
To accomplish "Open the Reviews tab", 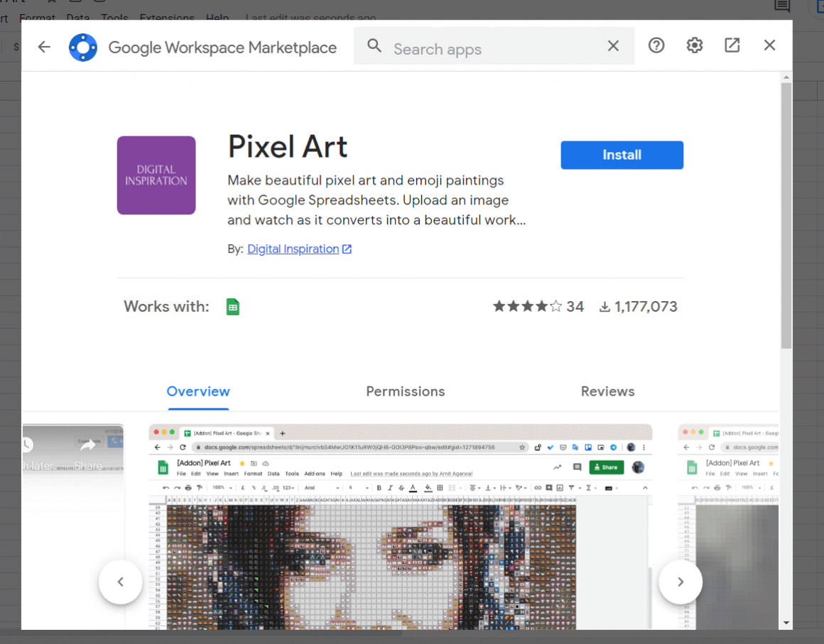I will (607, 391).
